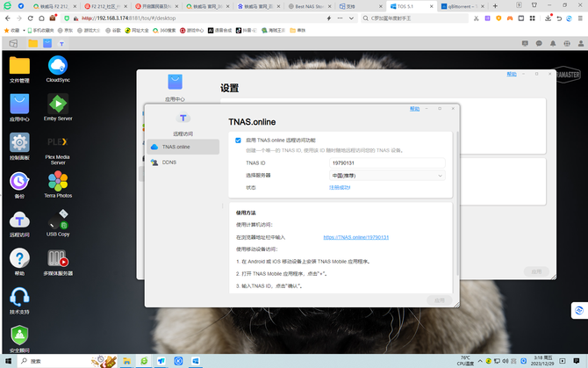Click the floating widget icon at right edge
Screen dimensions: 588x368
tap(579, 311)
